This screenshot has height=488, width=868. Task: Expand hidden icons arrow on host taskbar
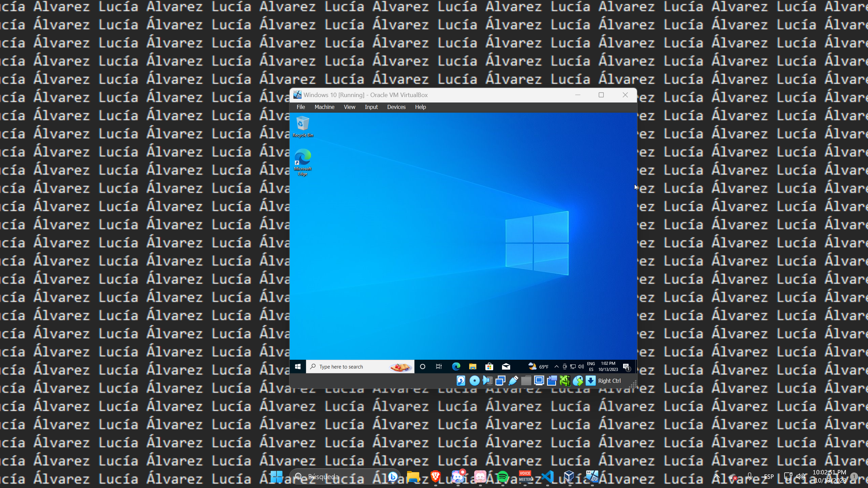point(717,476)
